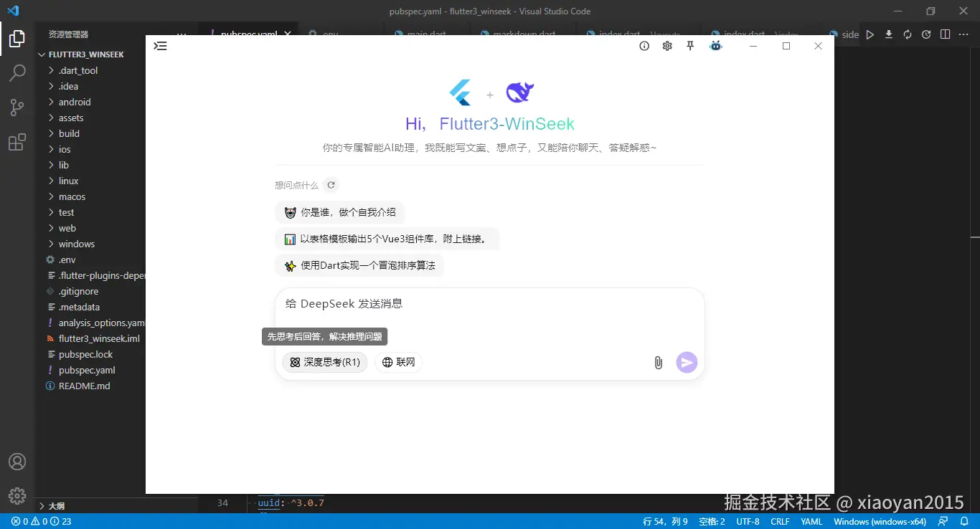Refresh the suggested questions list
This screenshot has width=980, height=529.
coord(331,185)
